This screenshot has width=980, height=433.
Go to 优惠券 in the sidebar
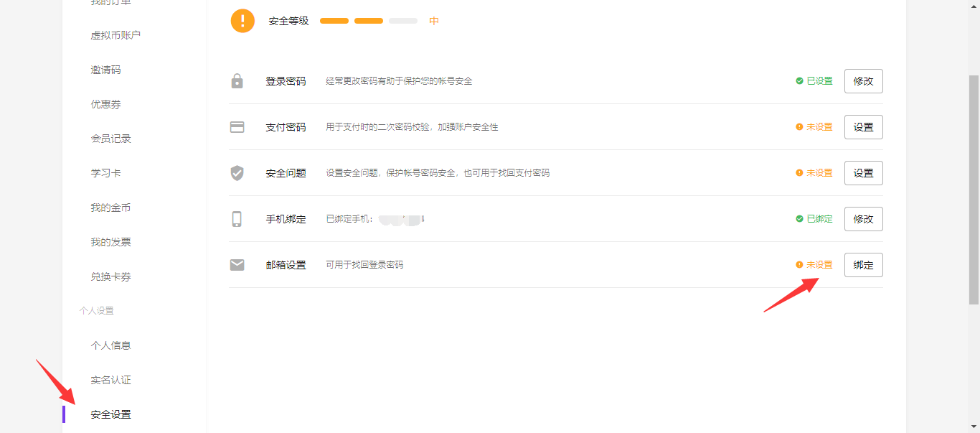[105, 104]
